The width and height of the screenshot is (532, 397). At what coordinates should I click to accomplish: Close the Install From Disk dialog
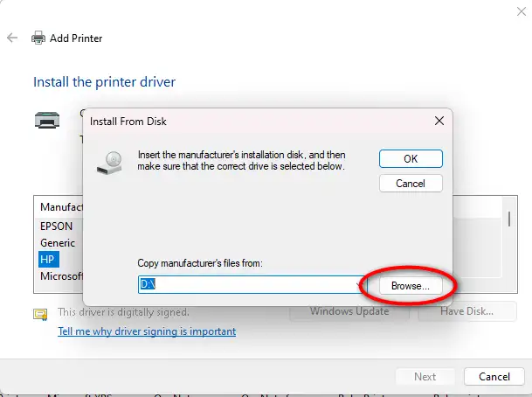point(439,121)
